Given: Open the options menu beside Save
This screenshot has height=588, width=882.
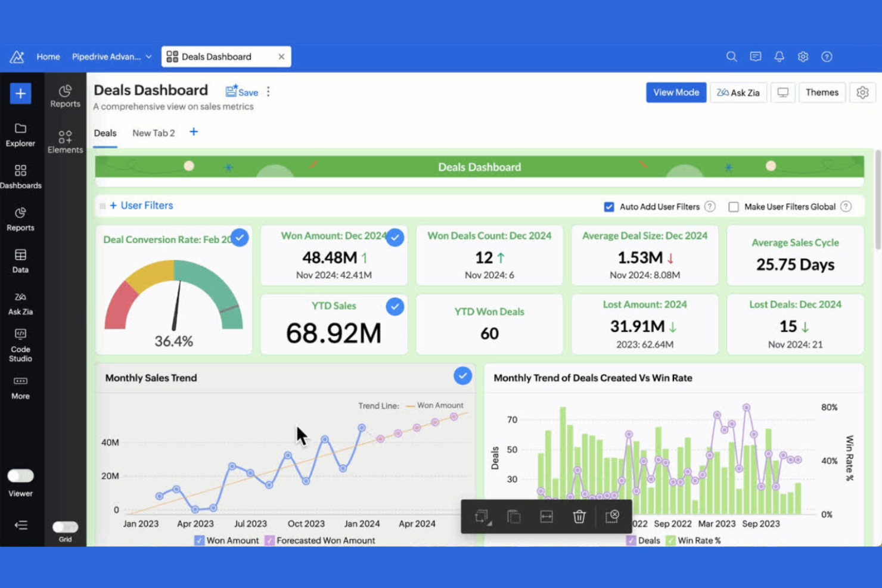Looking at the screenshot, I should point(268,92).
